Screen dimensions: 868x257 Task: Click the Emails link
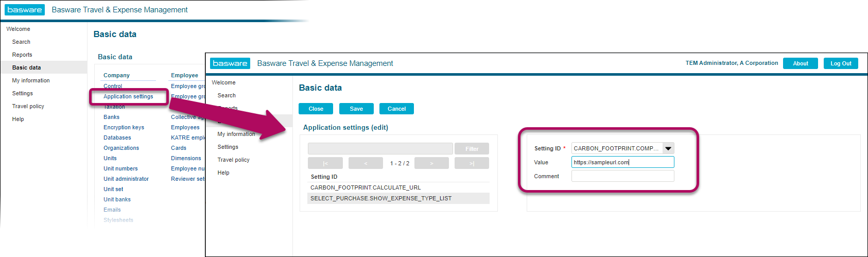112,210
